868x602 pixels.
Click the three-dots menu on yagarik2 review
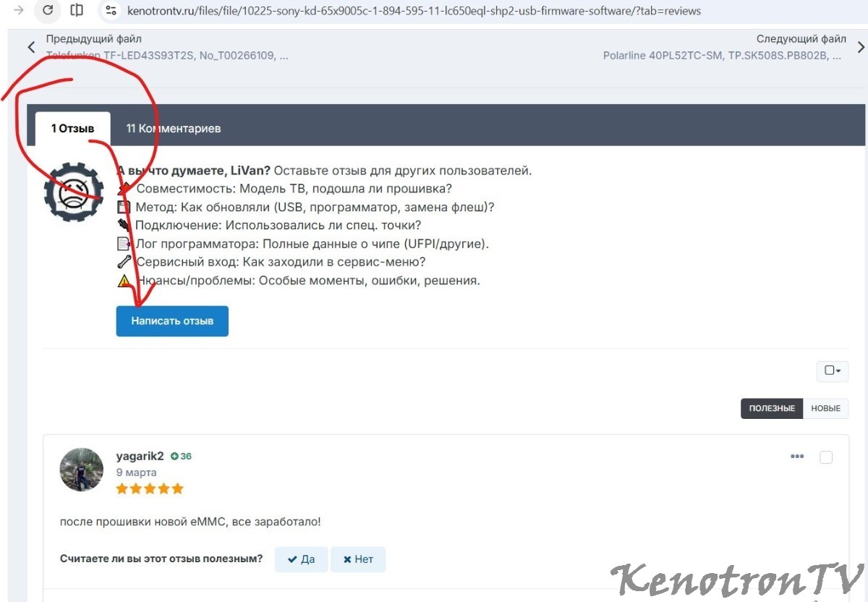tap(797, 457)
